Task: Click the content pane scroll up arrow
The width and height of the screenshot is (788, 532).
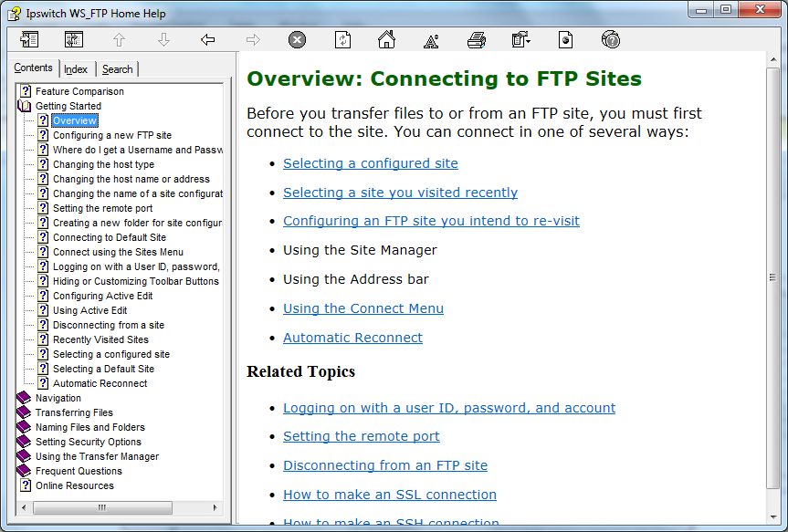Action: pos(772,59)
